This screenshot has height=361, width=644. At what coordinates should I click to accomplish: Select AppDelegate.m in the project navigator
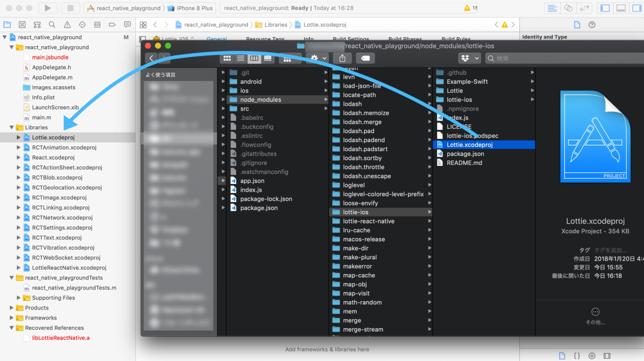[52, 77]
